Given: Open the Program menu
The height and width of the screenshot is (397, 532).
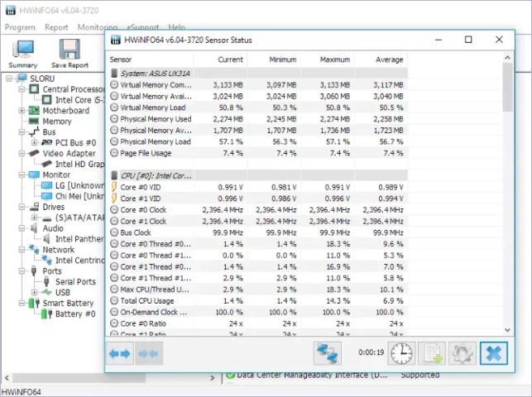Looking at the screenshot, I should [x=20, y=27].
